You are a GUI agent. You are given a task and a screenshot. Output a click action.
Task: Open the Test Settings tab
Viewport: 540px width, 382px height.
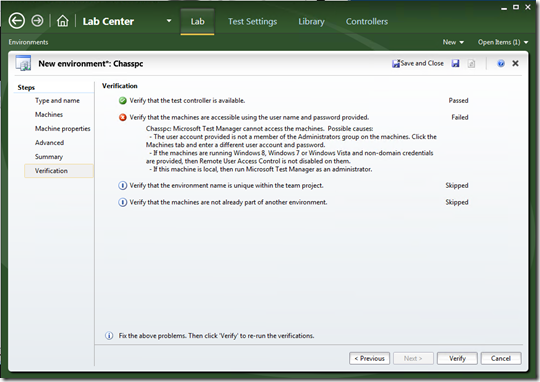pyautogui.click(x=252, y=22)
